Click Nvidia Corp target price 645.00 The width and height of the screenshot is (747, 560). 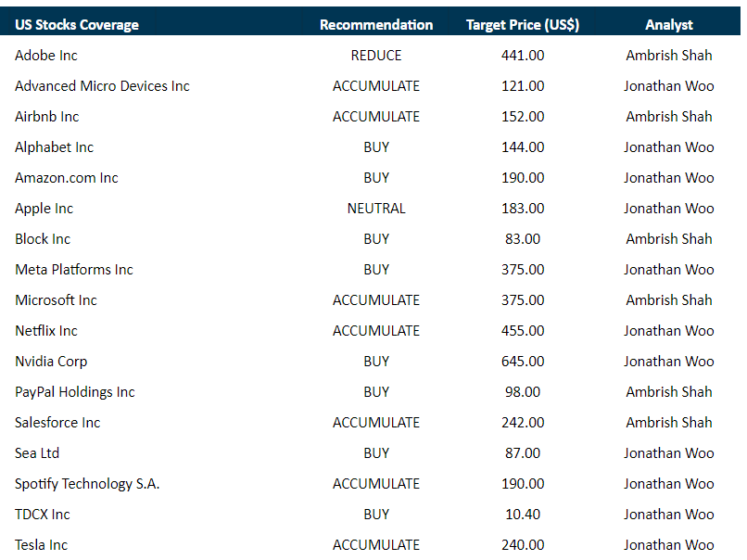(523, 362)
